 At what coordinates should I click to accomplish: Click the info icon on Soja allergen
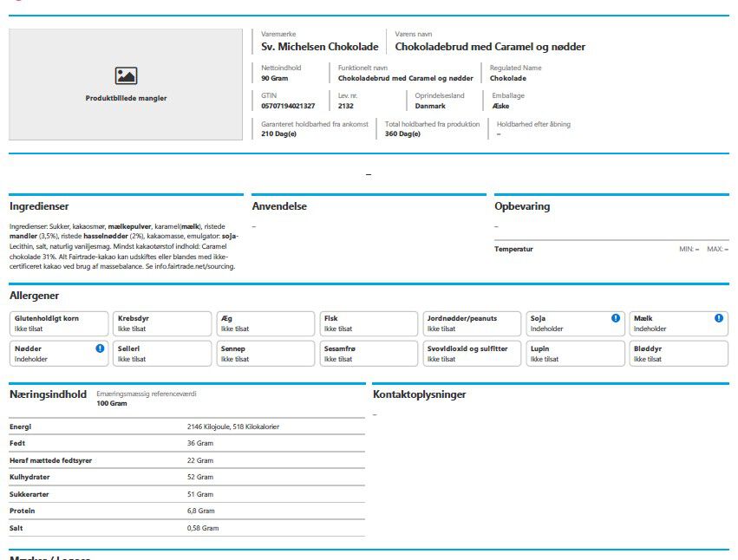pyautogui.click(x=616, y=318)
